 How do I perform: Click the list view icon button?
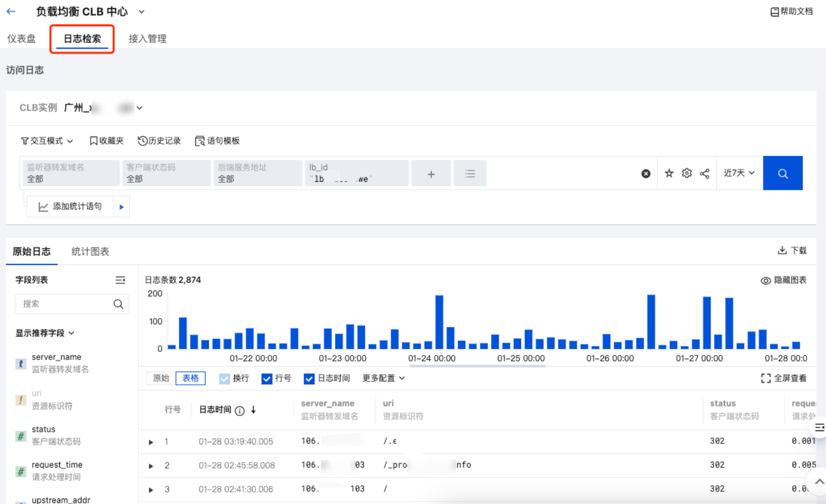tap(470, 174)
